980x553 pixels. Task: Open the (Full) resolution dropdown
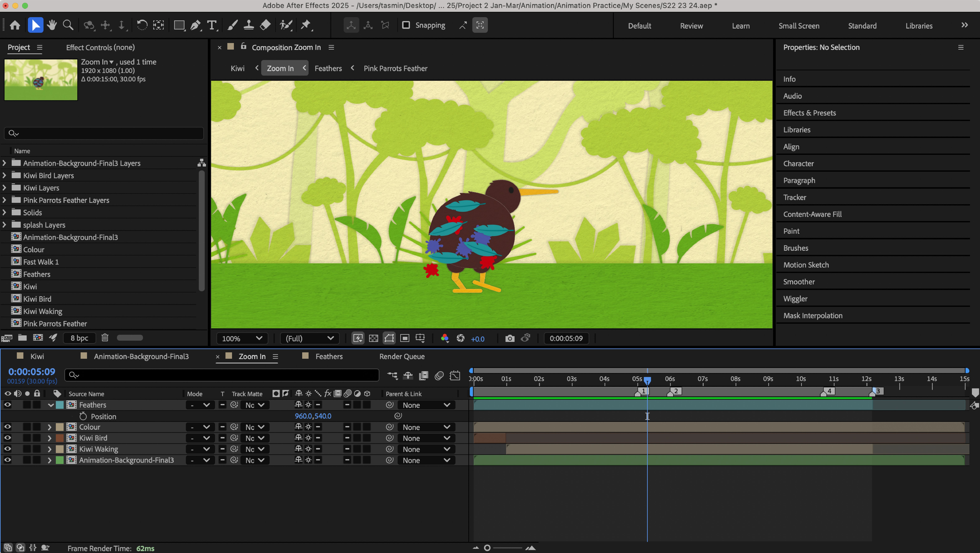coord(309,338)
